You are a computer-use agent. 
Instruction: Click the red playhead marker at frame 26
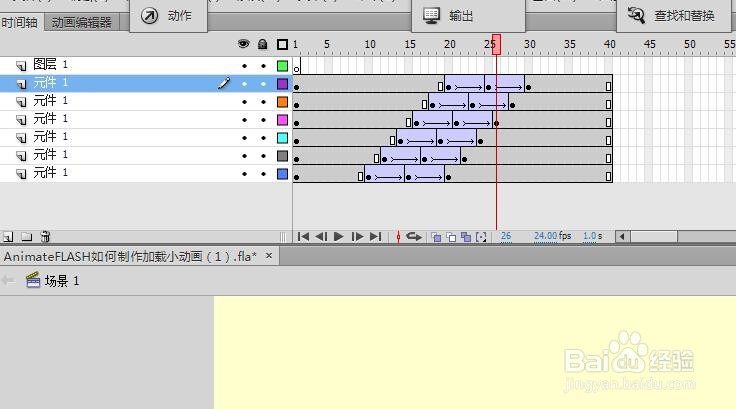pyautogui.click(x=496, y=44)
